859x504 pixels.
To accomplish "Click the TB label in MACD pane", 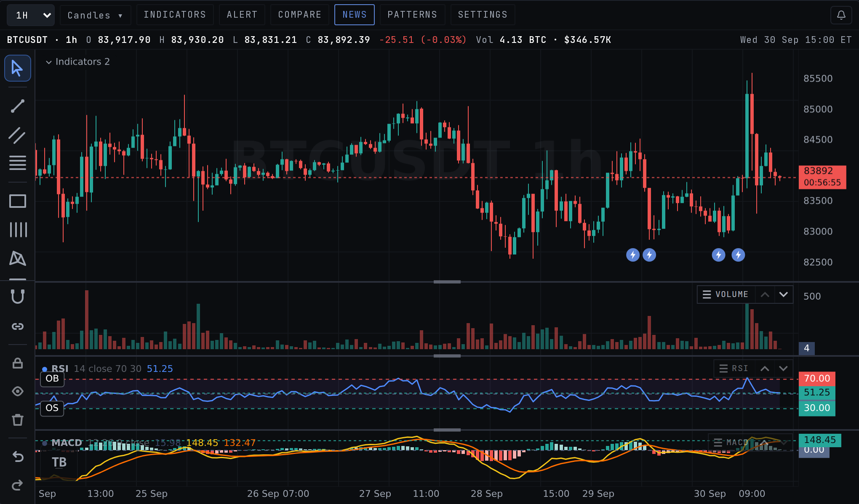I will [x=59, y=462].
